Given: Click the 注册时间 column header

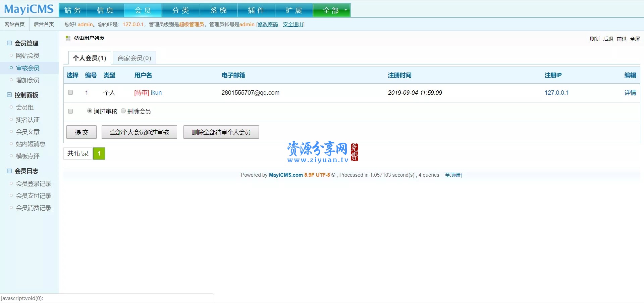Looking at the screenshot, I should (399, 75).
